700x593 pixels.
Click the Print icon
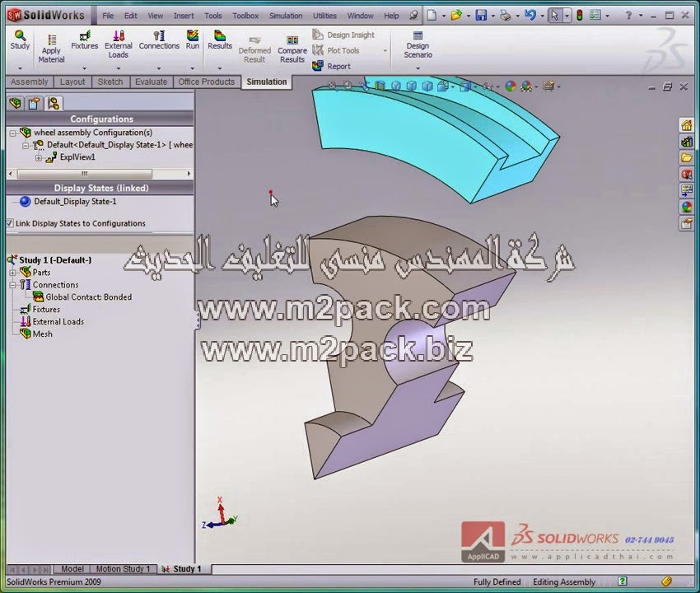pyautogui.click(x=506, y=16)
